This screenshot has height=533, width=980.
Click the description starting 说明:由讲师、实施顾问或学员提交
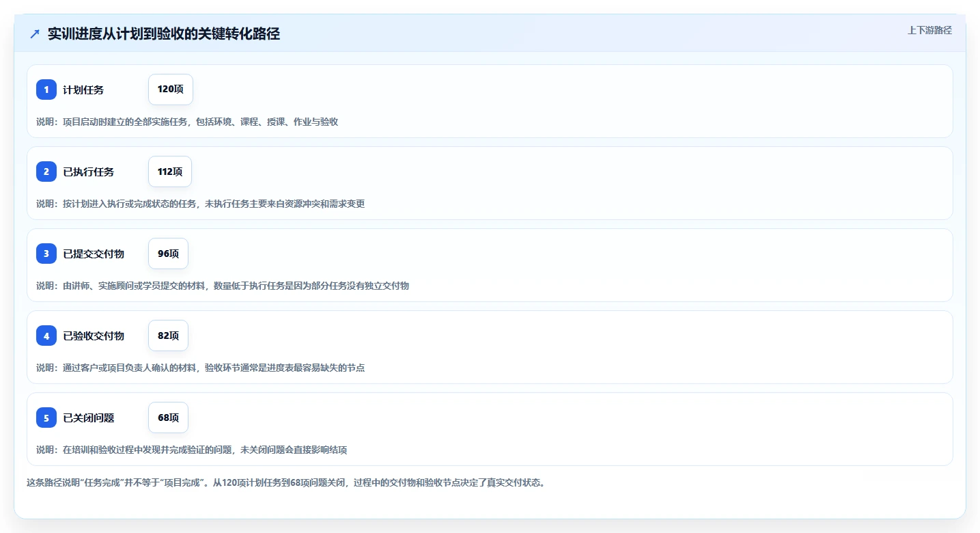[223, 286]
